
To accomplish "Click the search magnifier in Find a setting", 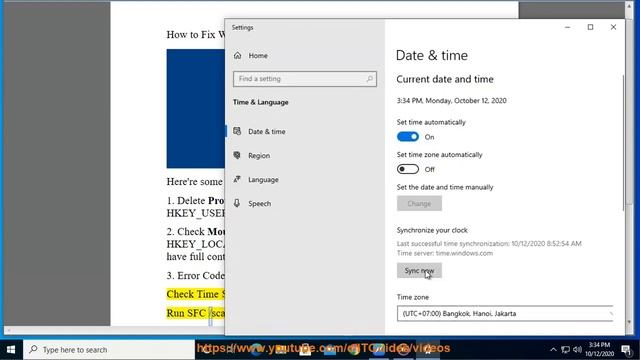I will (x=369, y=79).
